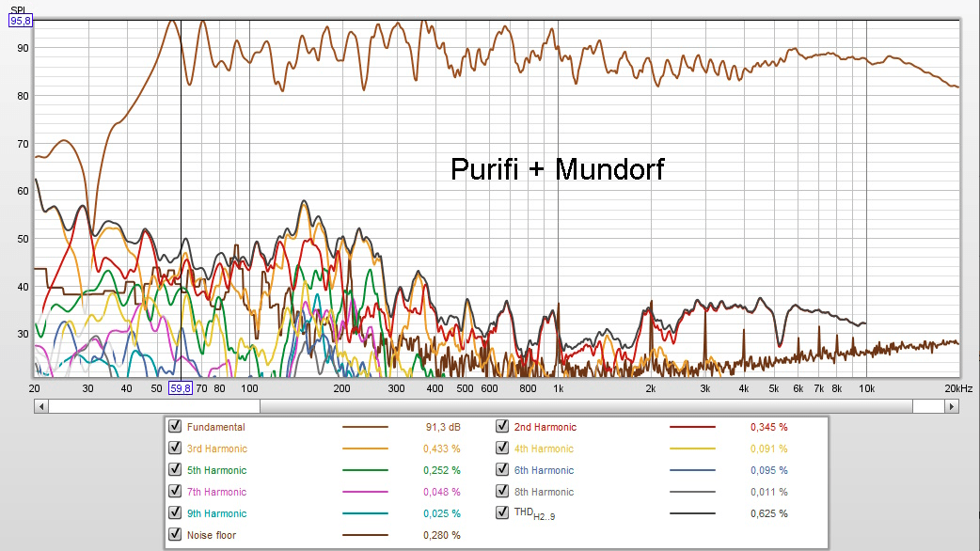Toggle the 9th Harmonic checkbox
The height and width of the screenshot is (551, 980).
(175, 512)
